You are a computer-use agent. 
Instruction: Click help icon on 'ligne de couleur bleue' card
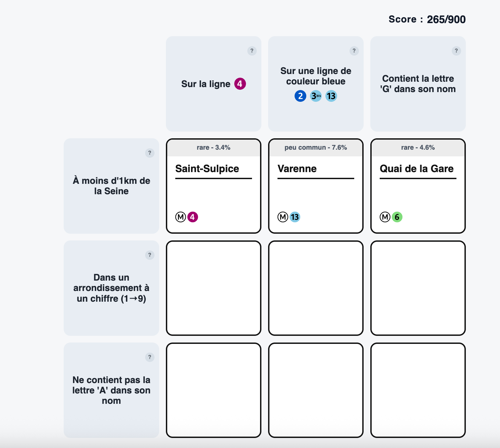pyautogui.click(x=354, y=51)
